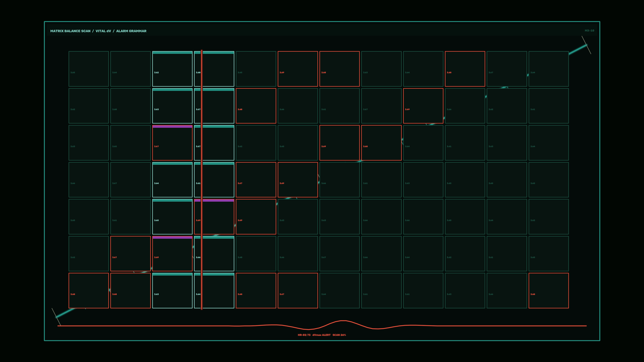This screenshot has height=362, width=644.
Task: Select the red 3.67 cell in the bottom row
Action: [x=298, y=291]
